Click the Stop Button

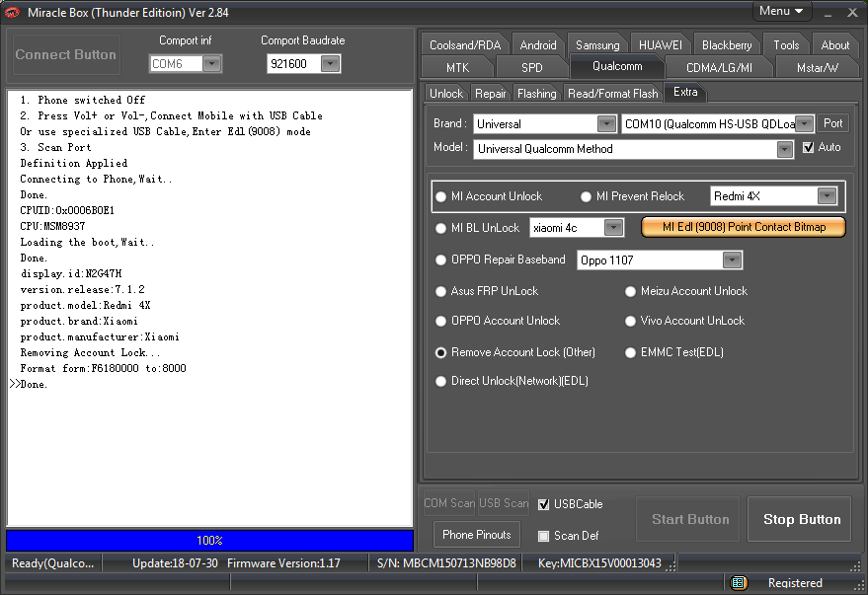coord(799,519)
